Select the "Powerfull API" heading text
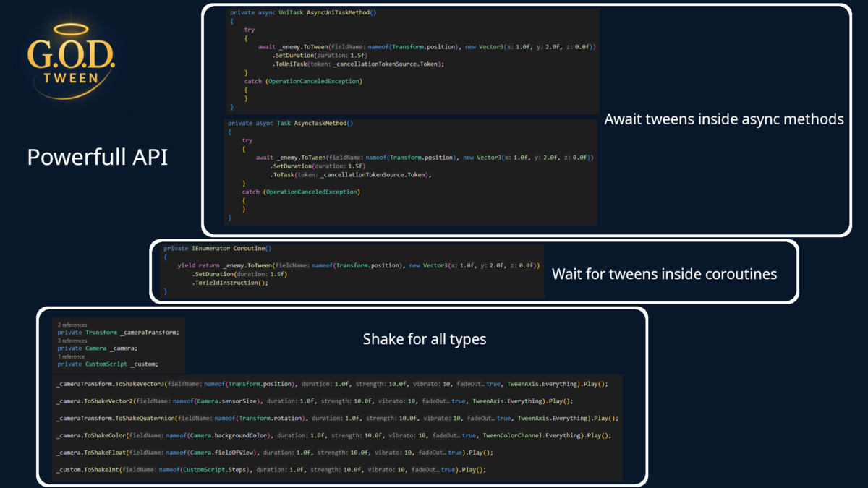Viewport: 868px width, 488px height. tap(98, 157)
